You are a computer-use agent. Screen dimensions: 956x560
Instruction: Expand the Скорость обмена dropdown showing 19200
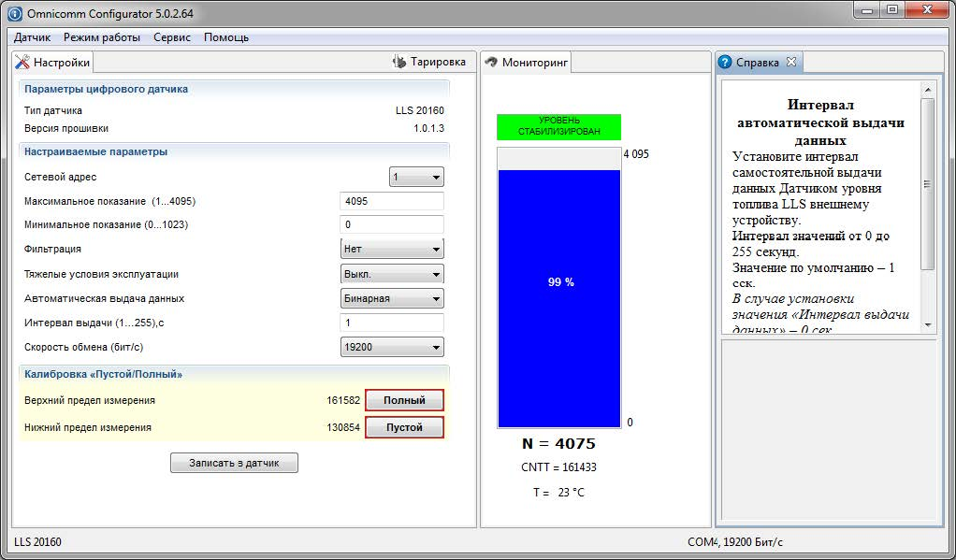click(x=392, y=348)
